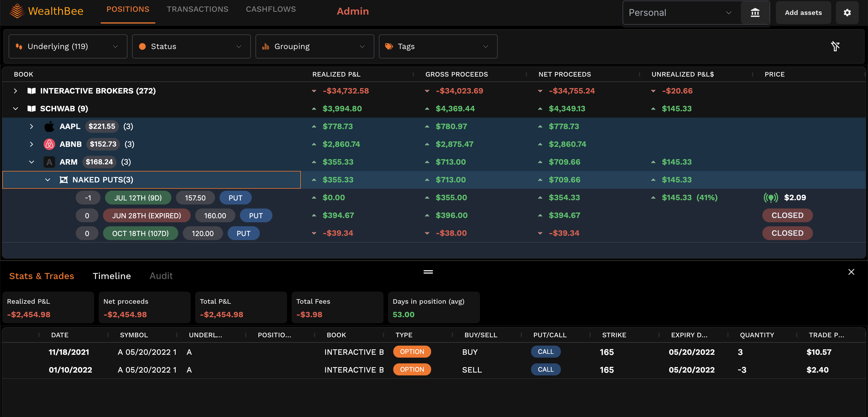Collapse the Schwab (9) book
868x417 pixels.
[x=15, y=109]
